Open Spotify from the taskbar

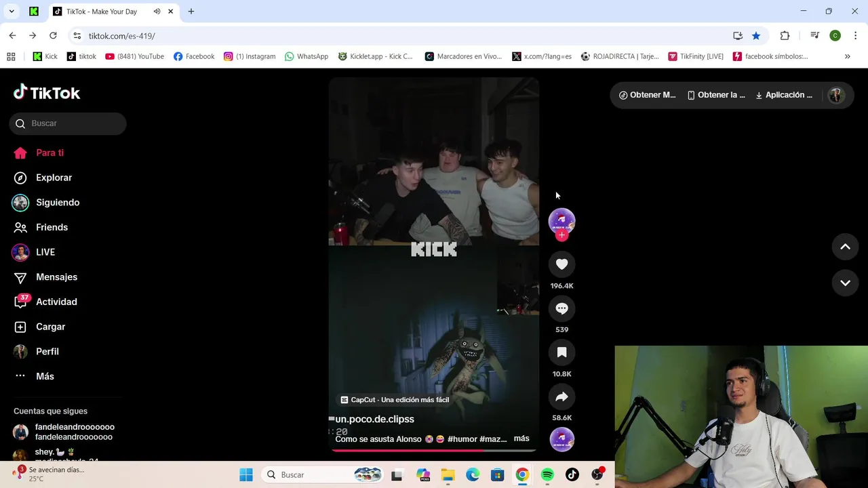click(x=547, y=474)
